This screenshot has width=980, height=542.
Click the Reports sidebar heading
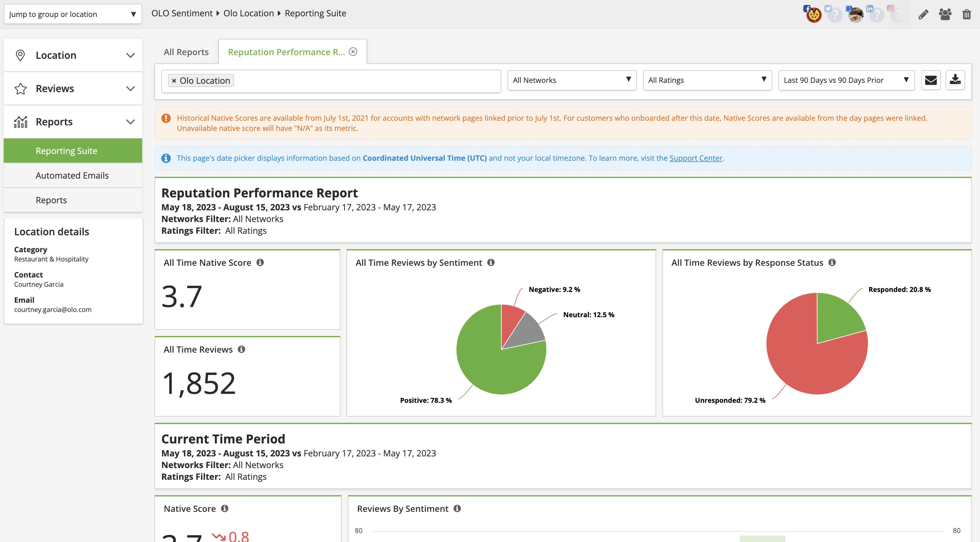tap(54, 122)
